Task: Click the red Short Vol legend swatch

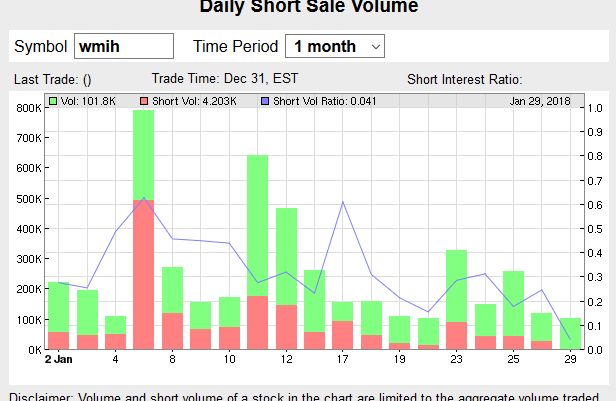Action: (145, 101)
